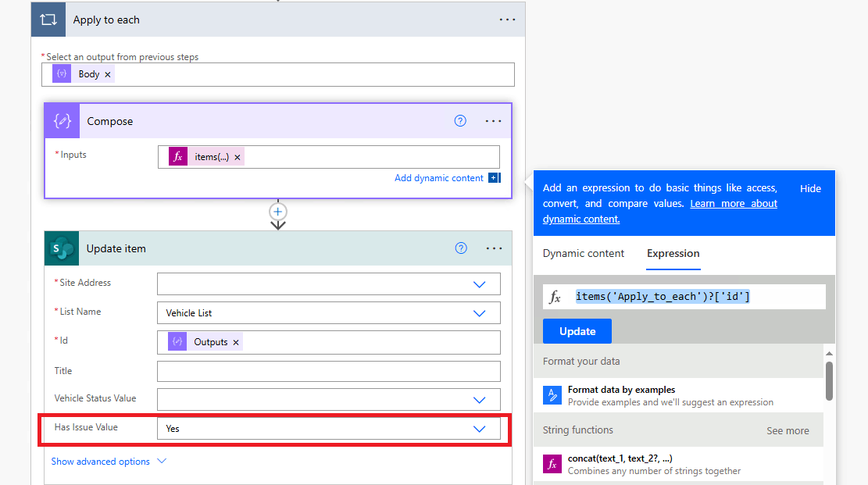Click the fx icon on the items expression
The width and height of the screenshot is (868, 485).
point(178,156)
